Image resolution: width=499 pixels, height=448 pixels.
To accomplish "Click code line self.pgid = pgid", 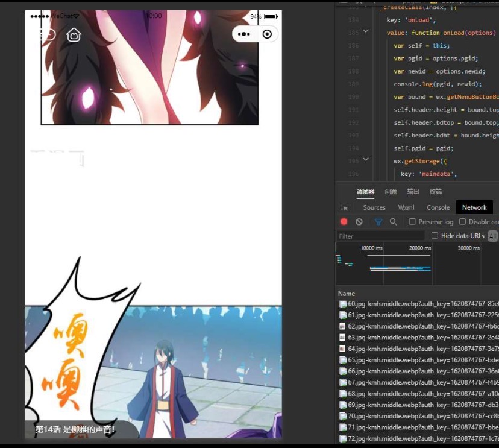I will 424,148.
